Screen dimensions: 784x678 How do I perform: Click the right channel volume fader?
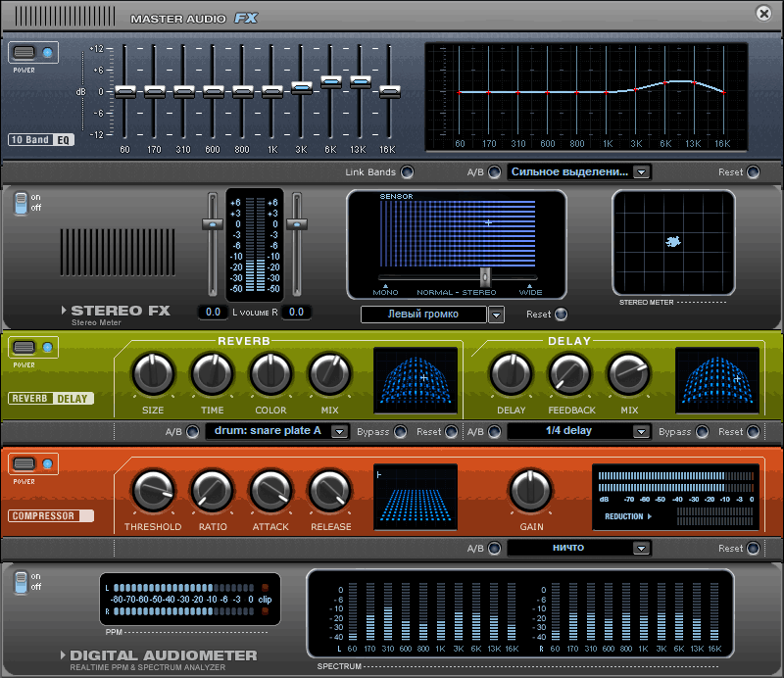tap(297, 224)
